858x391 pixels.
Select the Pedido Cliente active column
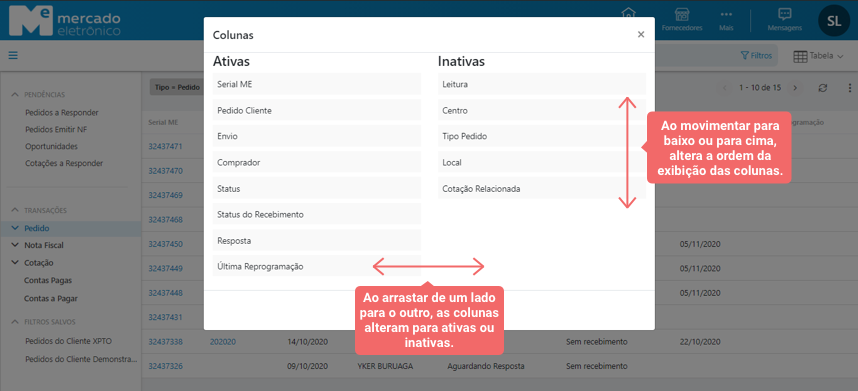tap(317, 110)
